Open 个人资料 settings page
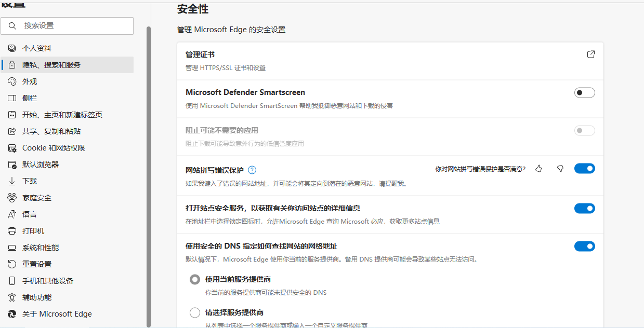 tap(67, 48)
